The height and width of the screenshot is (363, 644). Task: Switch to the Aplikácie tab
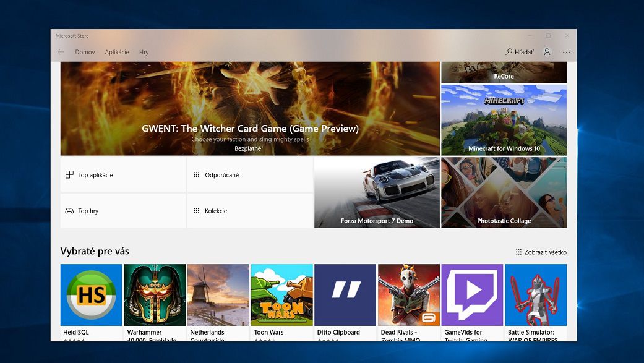coord(117,52)
